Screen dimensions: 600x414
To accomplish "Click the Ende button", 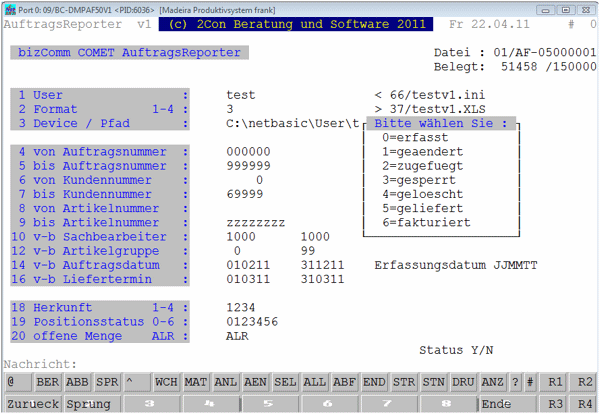I will 507,404.
